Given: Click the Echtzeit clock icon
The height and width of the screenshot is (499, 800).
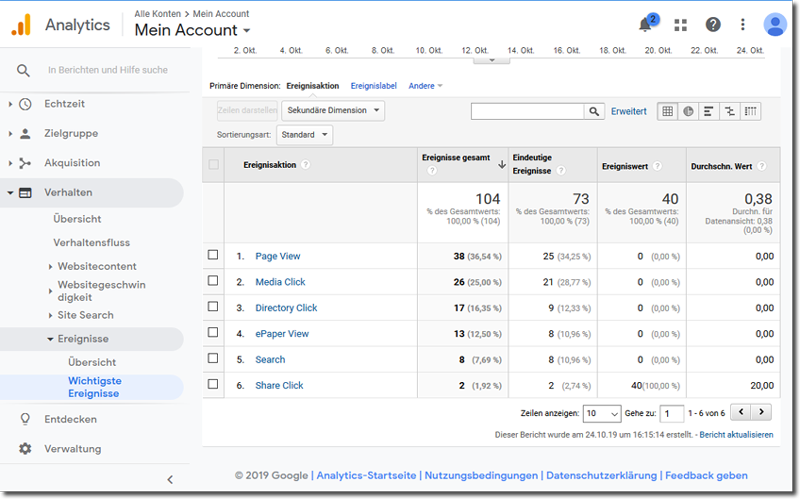Looking at the screenshot, I should pyautogui.click(x=25, y=104).
